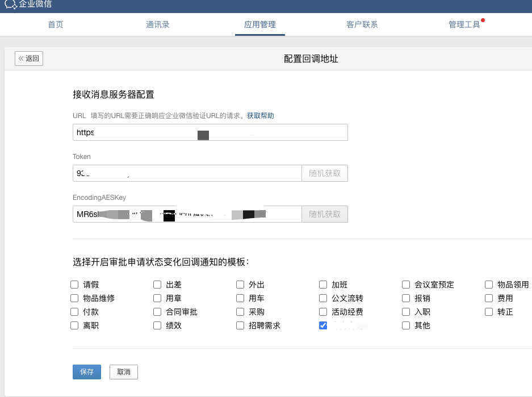Check the 会议室预定 checkbox
This screenshot has height=397, width=532.
(x=406, y=285)
